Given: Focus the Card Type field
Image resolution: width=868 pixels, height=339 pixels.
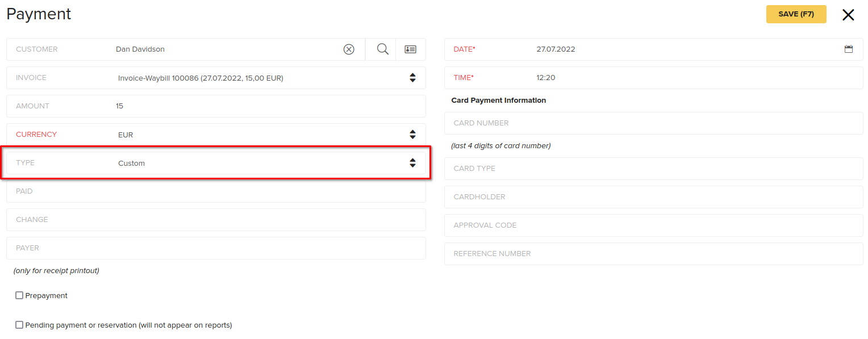Looking at the screenshot, I should click(x=654, y=169).
